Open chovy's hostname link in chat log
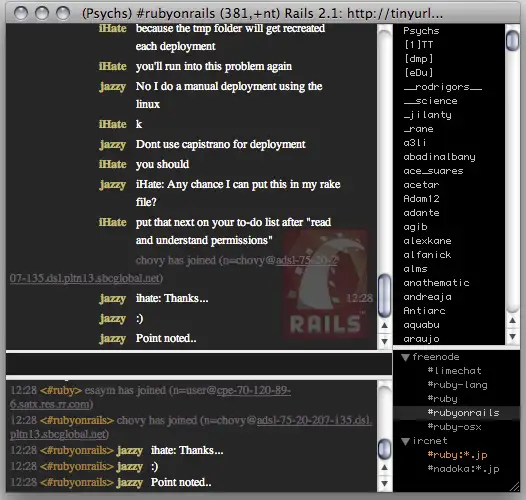526x500 pixels. click(306, 260)
